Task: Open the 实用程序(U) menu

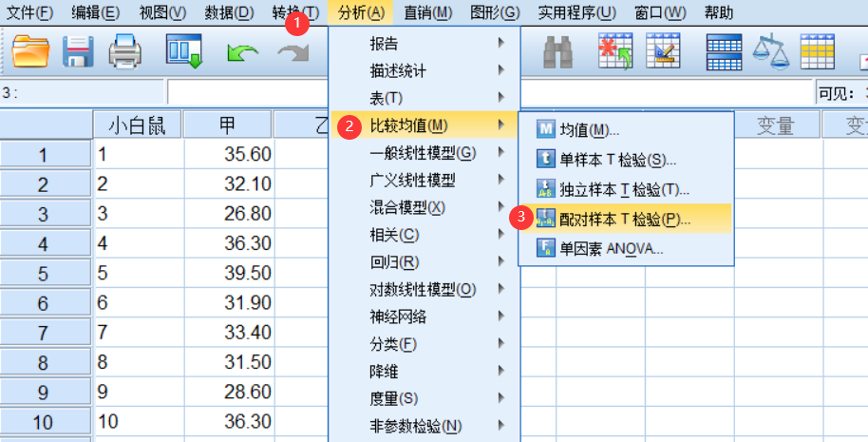Action: 576,12
